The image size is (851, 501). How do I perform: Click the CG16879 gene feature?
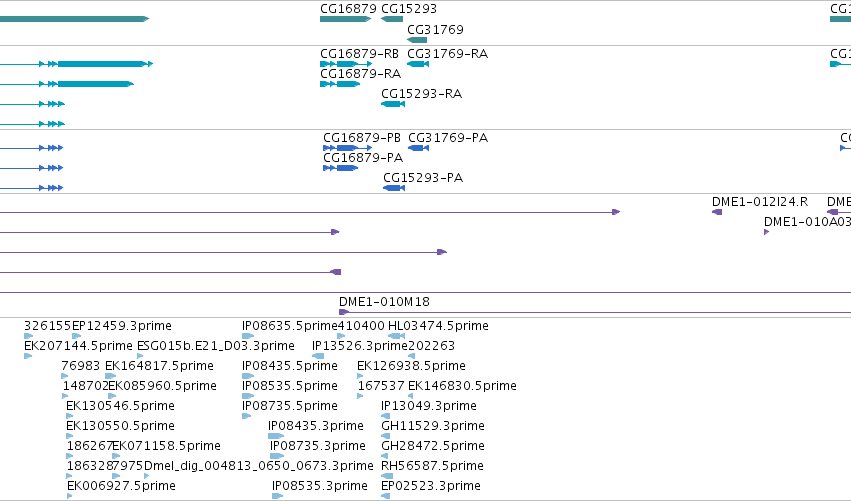[345, 19]
